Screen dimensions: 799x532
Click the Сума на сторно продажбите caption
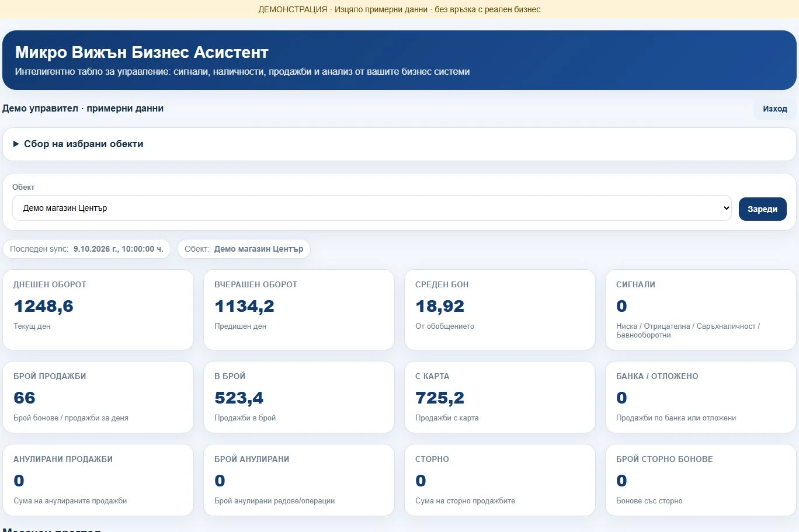click(x=465, y=501)
